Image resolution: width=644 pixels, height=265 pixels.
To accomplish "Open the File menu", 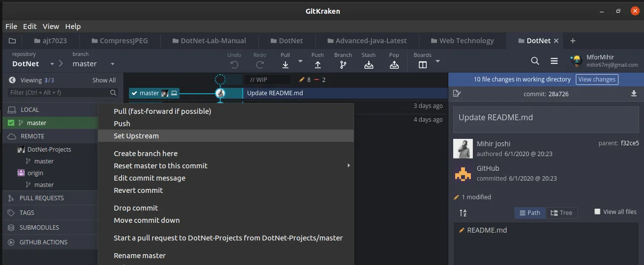I will coord(11,26).
